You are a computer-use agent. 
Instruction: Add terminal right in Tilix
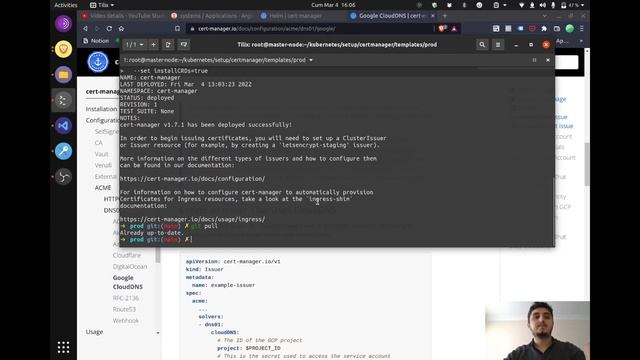[x=168, y=44]
